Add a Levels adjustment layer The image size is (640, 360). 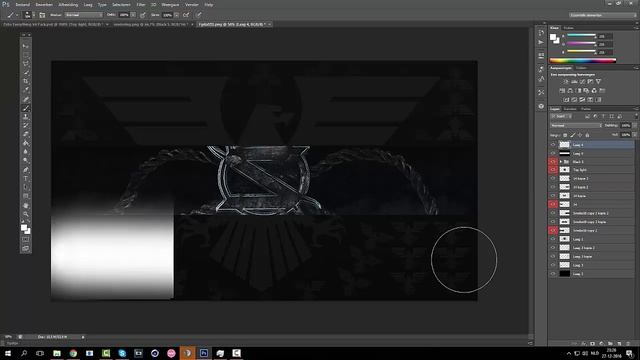pos(574,82)
